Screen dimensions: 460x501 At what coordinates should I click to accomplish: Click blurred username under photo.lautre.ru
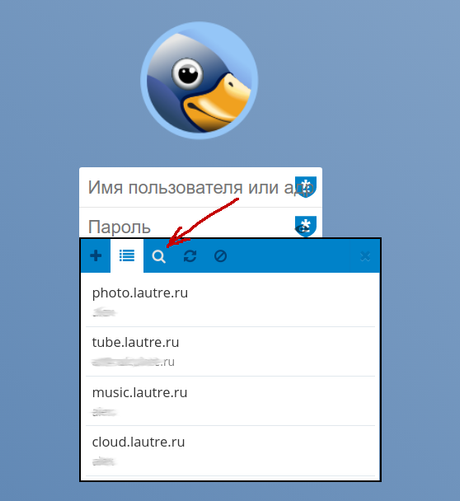click(x=104, y=312)
